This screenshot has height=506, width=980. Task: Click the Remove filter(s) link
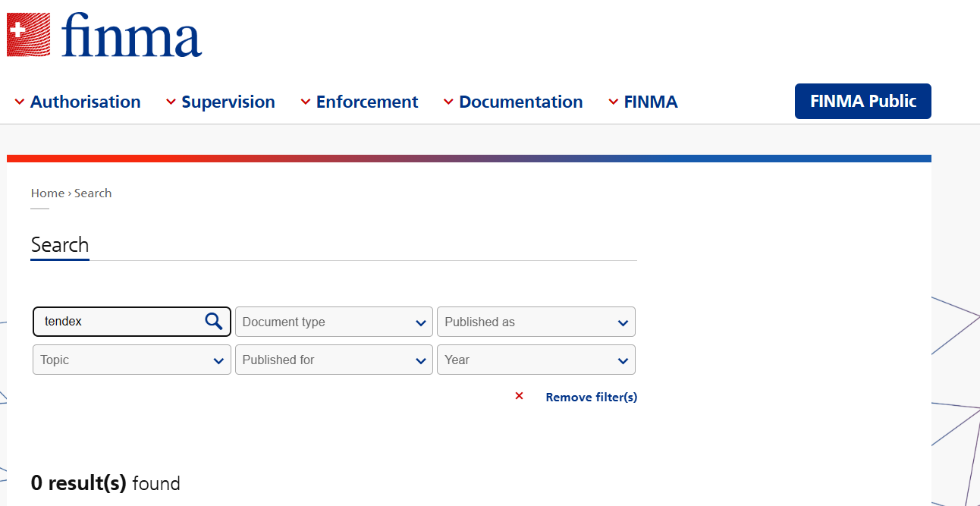(x=591, y=397)
